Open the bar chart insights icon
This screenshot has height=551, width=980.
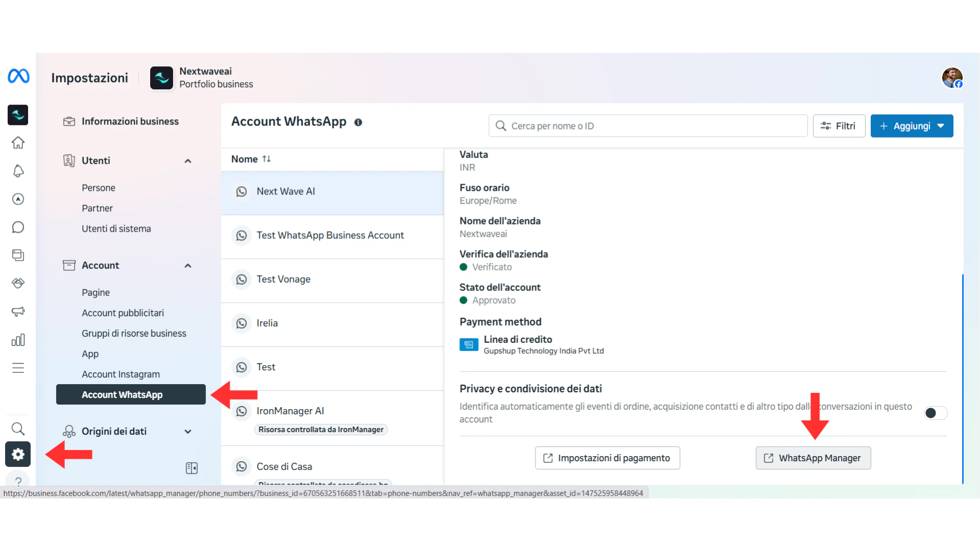click(18, 340)
